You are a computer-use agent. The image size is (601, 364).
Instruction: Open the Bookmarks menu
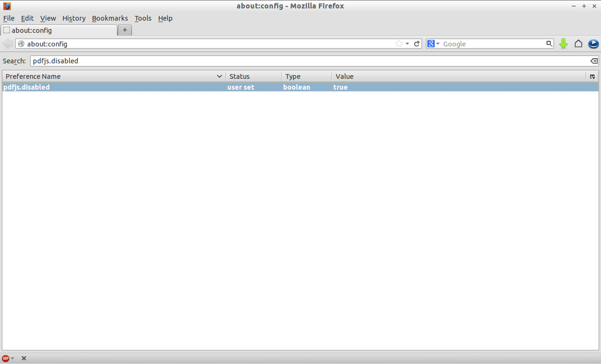click(110, 18)
